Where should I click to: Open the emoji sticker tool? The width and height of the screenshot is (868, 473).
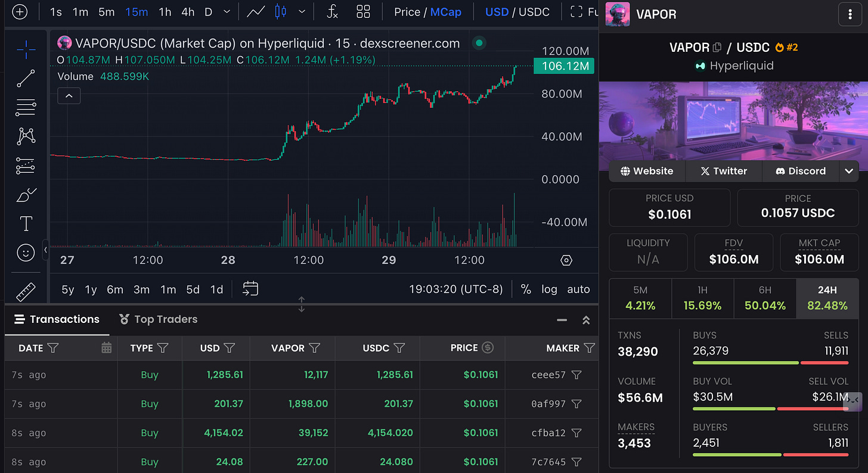point(26,253)
